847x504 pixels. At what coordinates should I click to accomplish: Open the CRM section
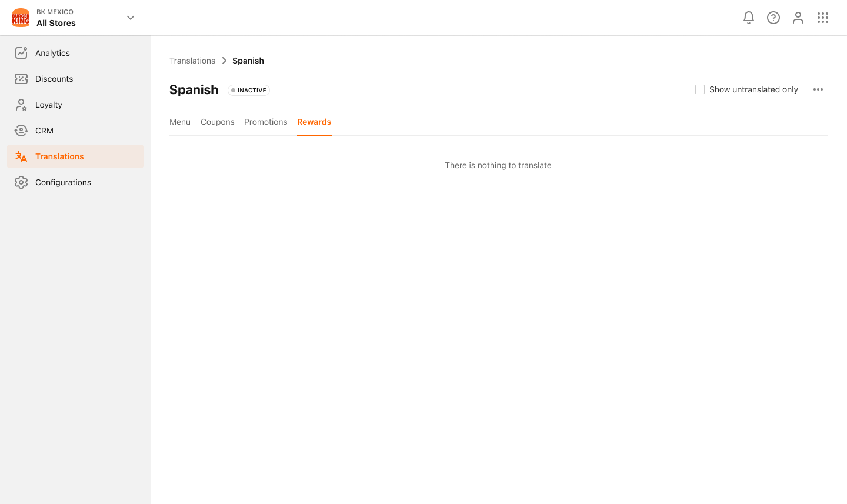[x=75, y=131]
